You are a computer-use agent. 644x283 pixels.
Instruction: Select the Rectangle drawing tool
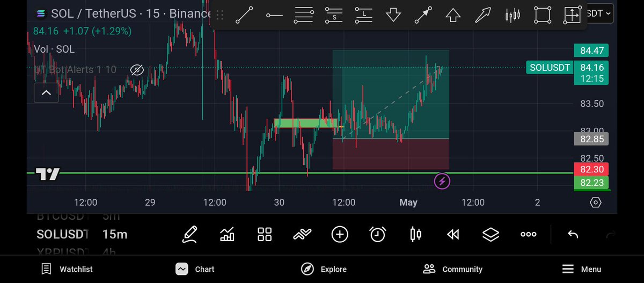(543, 15)
